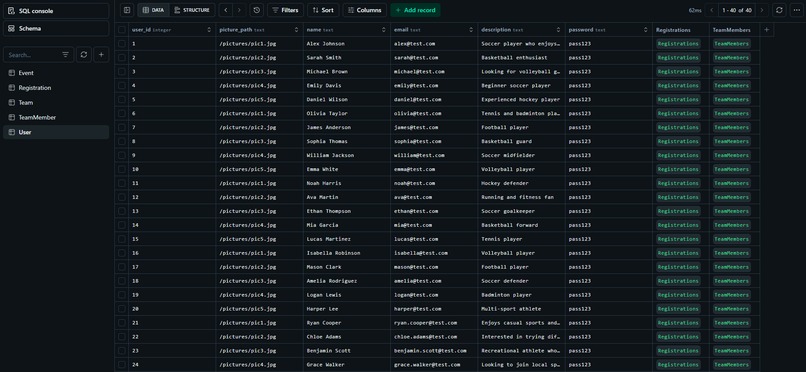Image resolution: width=806 pixels, height=372 pixels.
Task: Select the email cell 'william@test.com'
Action: point(434,155)
